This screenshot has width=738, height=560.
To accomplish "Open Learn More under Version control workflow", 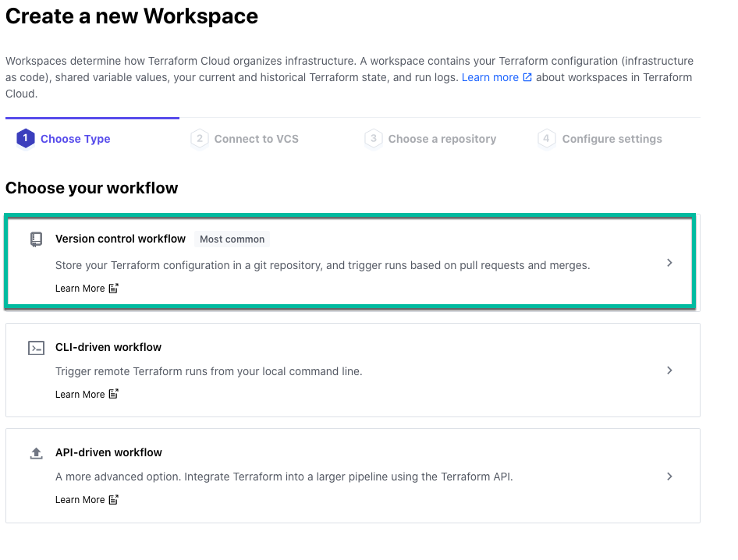I will (x=80, y=289).
